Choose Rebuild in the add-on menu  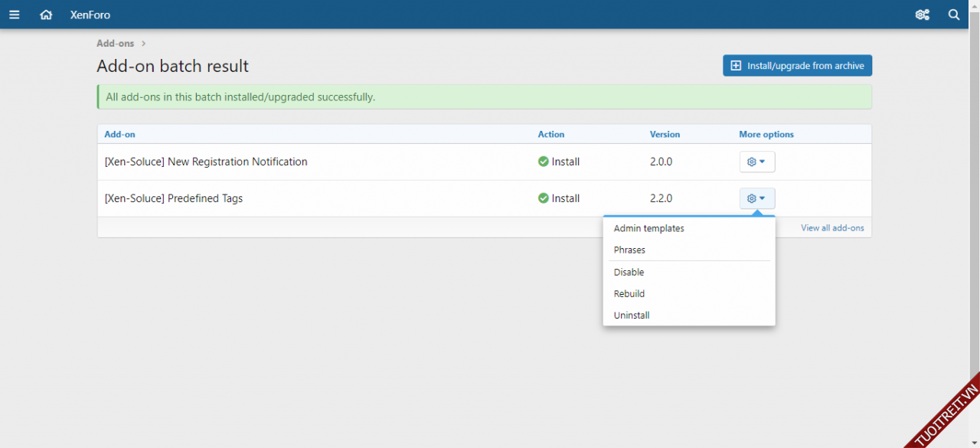click(629, 293)
